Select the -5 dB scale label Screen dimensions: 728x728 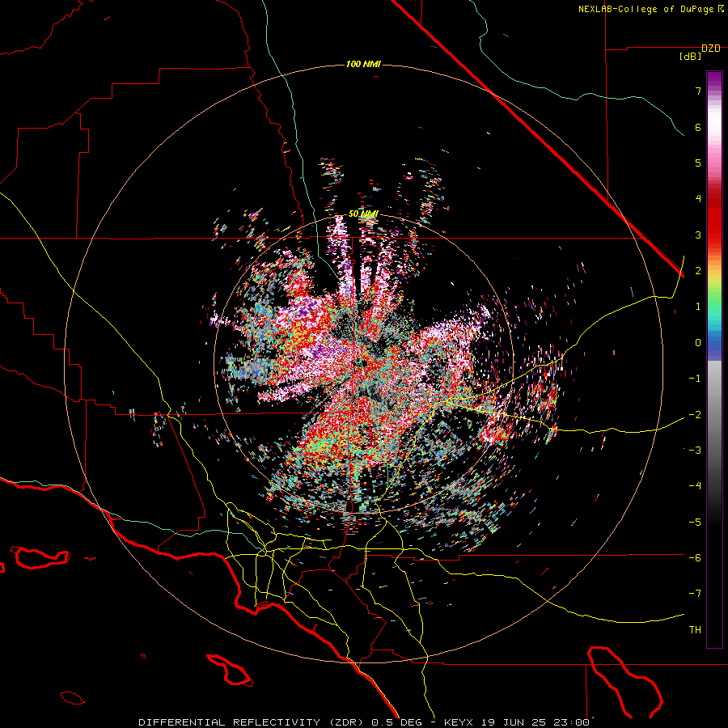point(695,523)
